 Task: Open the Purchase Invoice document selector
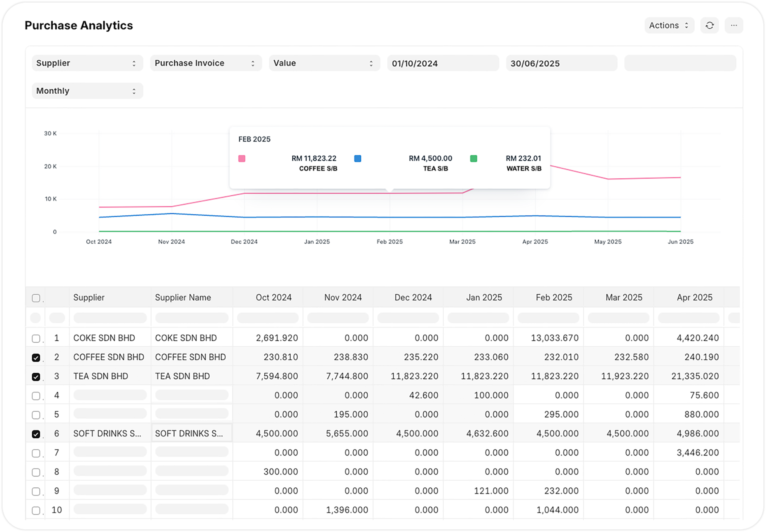pyautogui.click(x=206, y=63)
